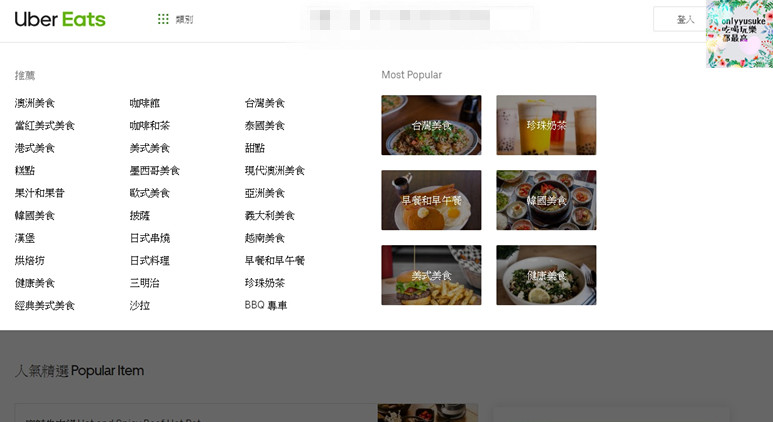Select 歐式美食 category link
The image size is (773, 422).
click(149, 193)
